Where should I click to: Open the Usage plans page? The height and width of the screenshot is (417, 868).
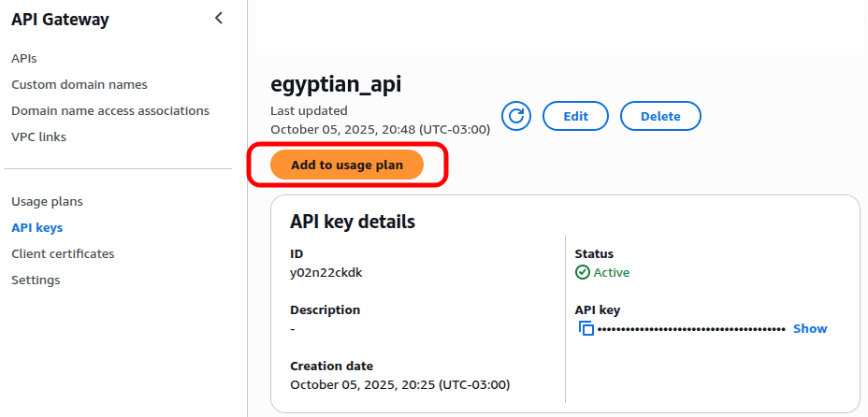pyautogui.click(x=47, y=201)
